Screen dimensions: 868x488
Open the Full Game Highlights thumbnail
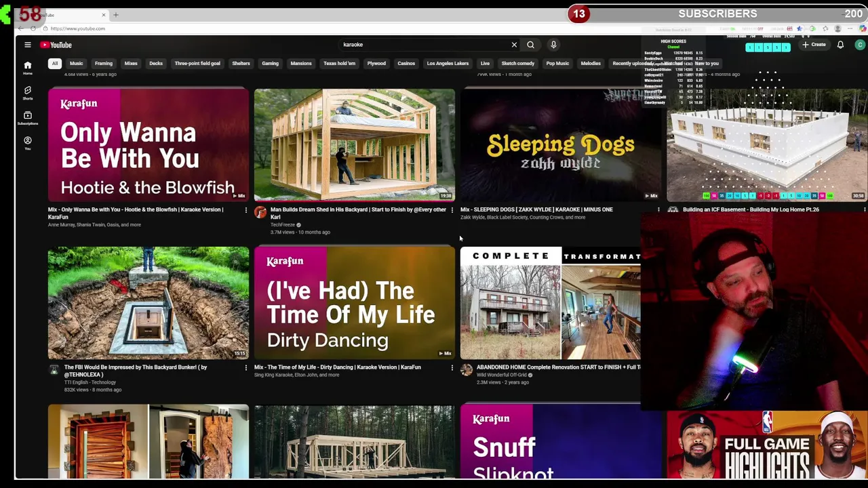pos(767,444)
